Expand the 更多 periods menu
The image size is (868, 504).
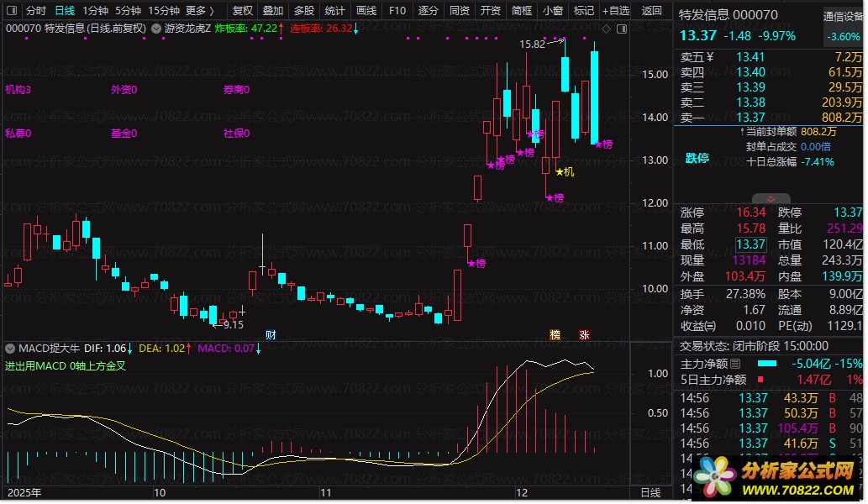click(x=199, y=11)
